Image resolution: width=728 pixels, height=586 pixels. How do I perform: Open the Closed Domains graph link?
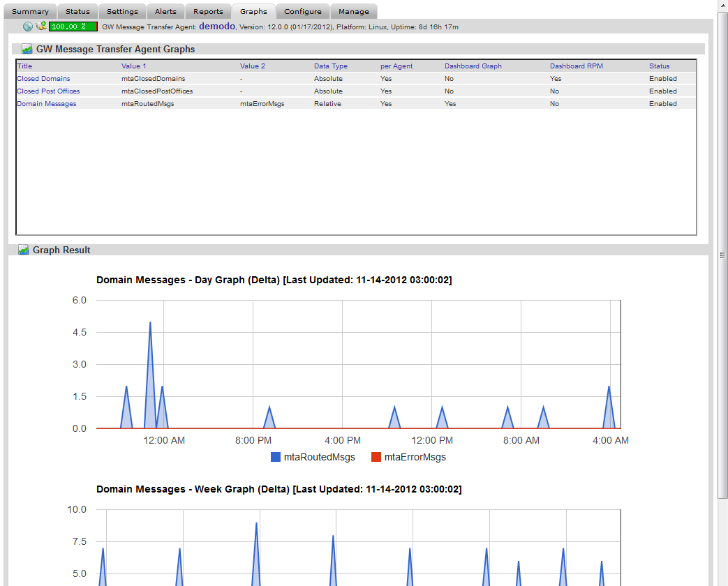pos(43,79)
